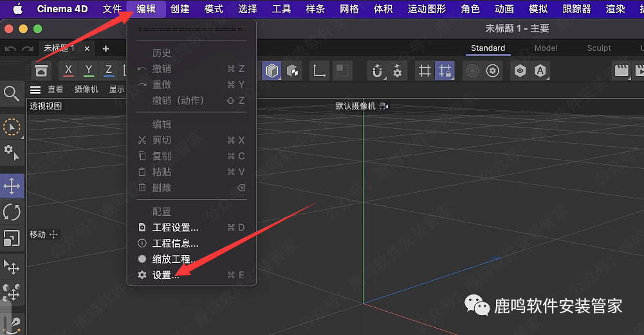Click the clapperboard render view icon

tap(621, 71)
